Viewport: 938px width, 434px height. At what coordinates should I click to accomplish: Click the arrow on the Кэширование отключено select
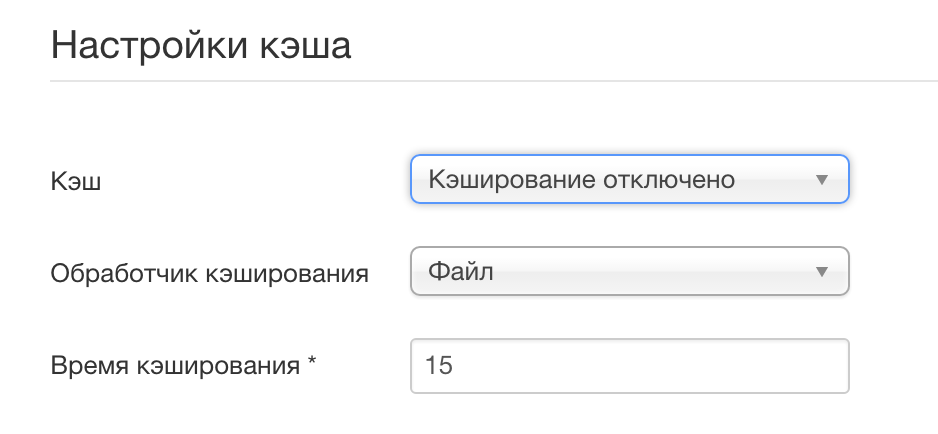(821, 181)
